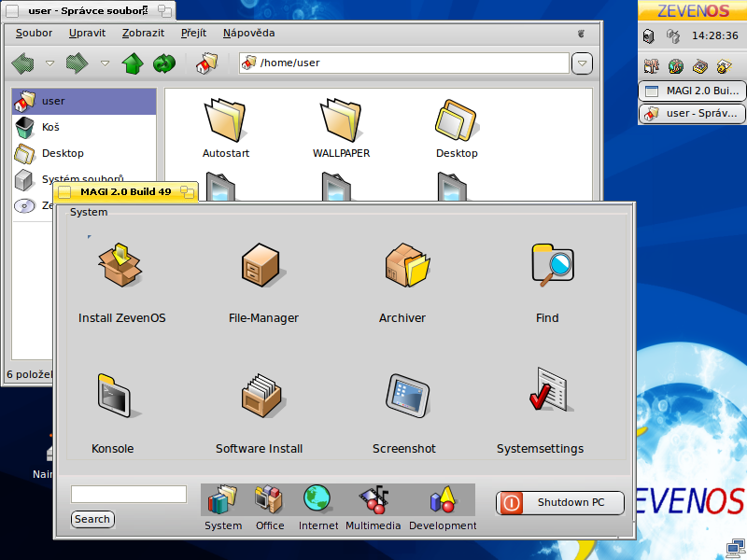The image size is (747, 560).
Task: Click the MAGI 2.0 Build 49 title tab
Action: pyautogui.click(x=125, y=192)
